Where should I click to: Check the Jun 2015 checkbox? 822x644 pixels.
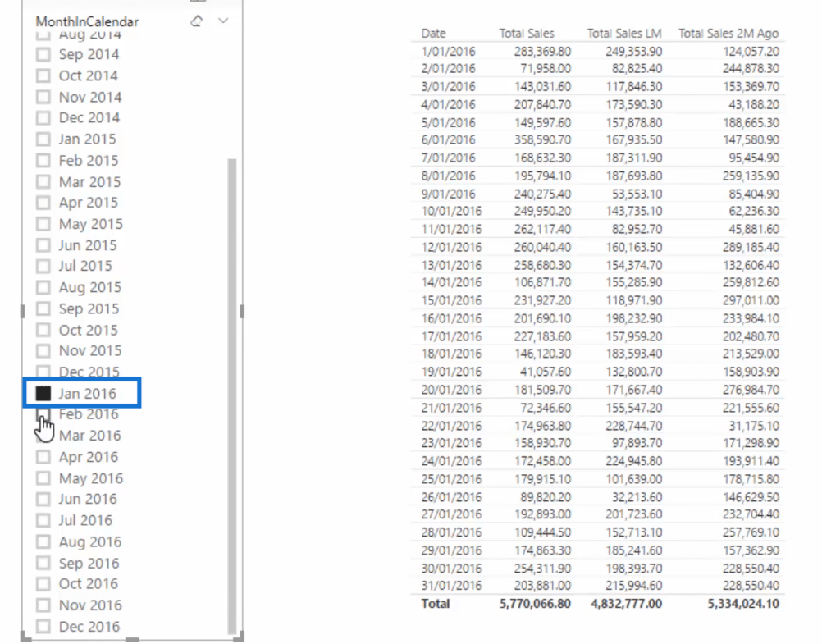[x=43, y=245]
